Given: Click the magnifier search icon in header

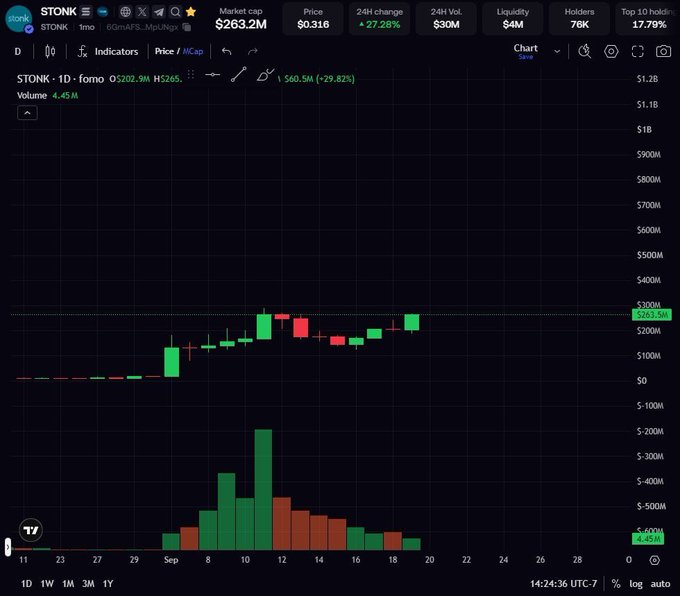Looking at the screenshot, I should [x=175, y=12].
